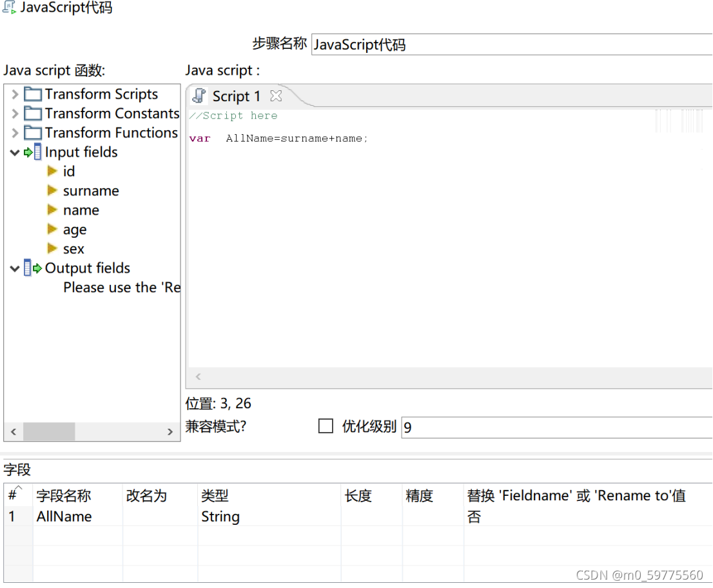Click the 长度 cell in the AllName row
Screen dimensions: 713x588
(371, 516)
